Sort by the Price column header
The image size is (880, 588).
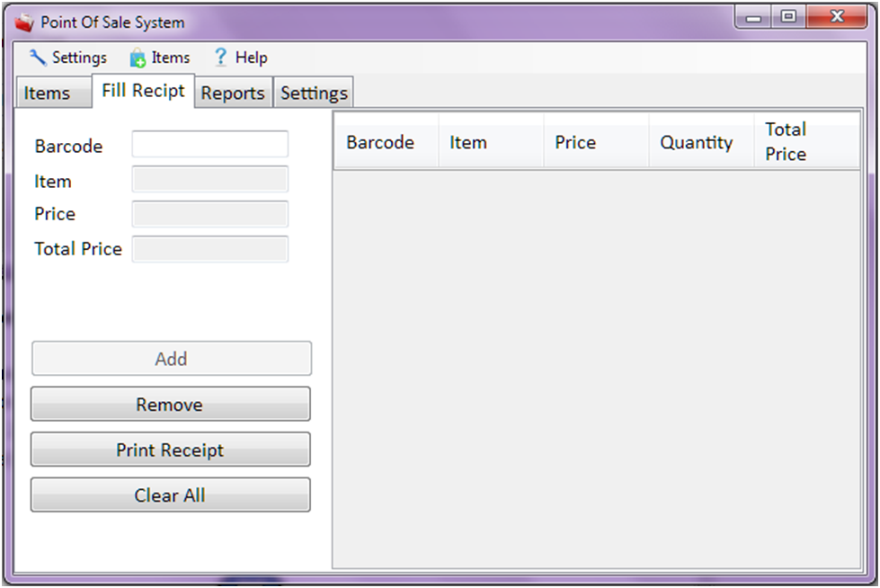tap(596, 141)
